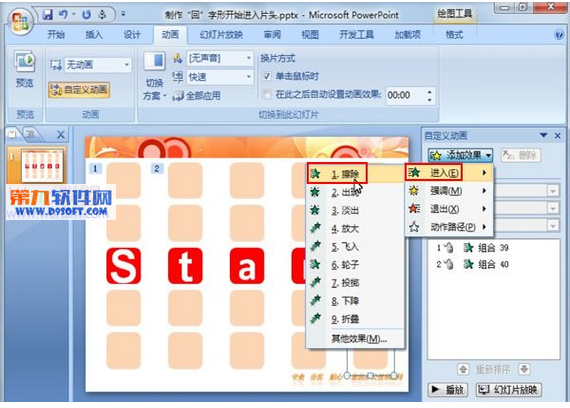Select animation item 组合 39
The height and width of the screenshot is (408, 570).
pos(494,248)
